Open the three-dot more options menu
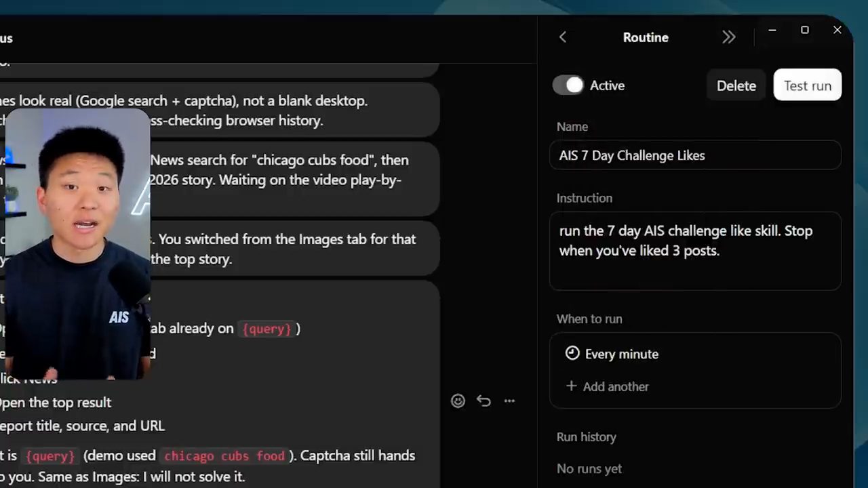The image size is (868, 488). coord(509,401)
